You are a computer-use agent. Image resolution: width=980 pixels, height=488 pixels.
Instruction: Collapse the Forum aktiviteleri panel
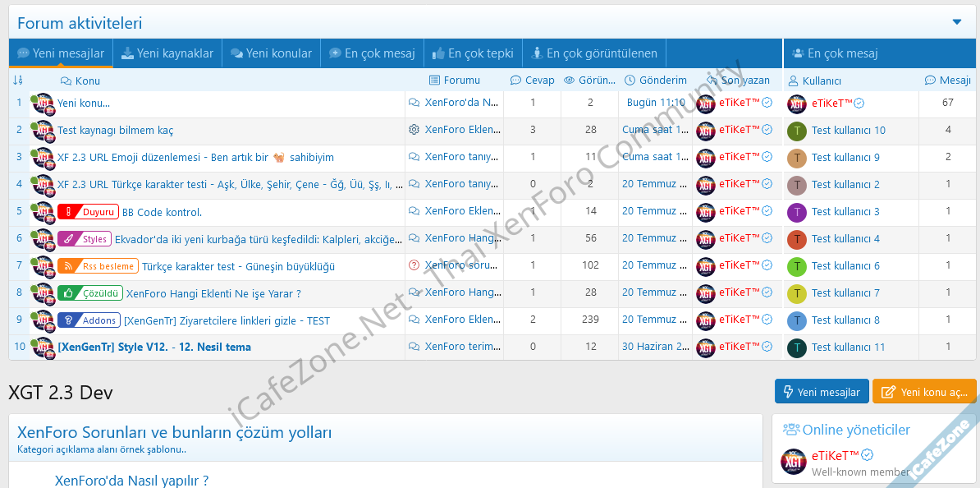click(x=957, y=22)
